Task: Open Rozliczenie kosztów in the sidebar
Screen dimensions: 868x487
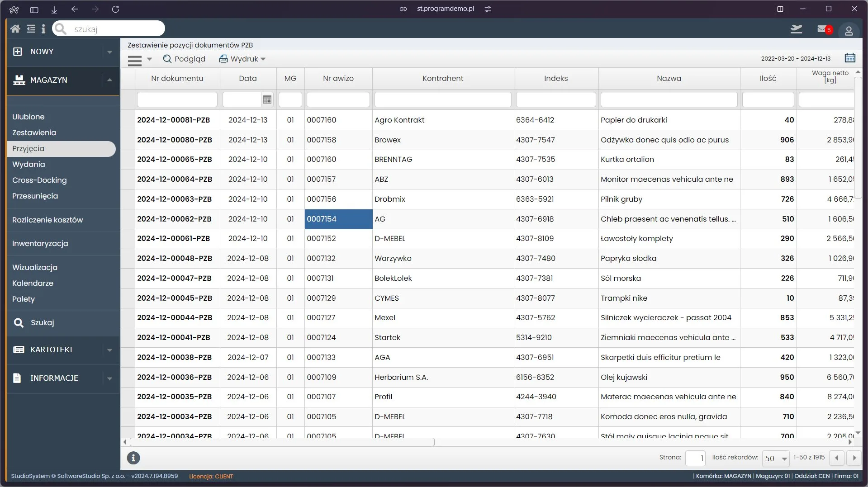Action: pyautogui.click(x=47, y=220)
